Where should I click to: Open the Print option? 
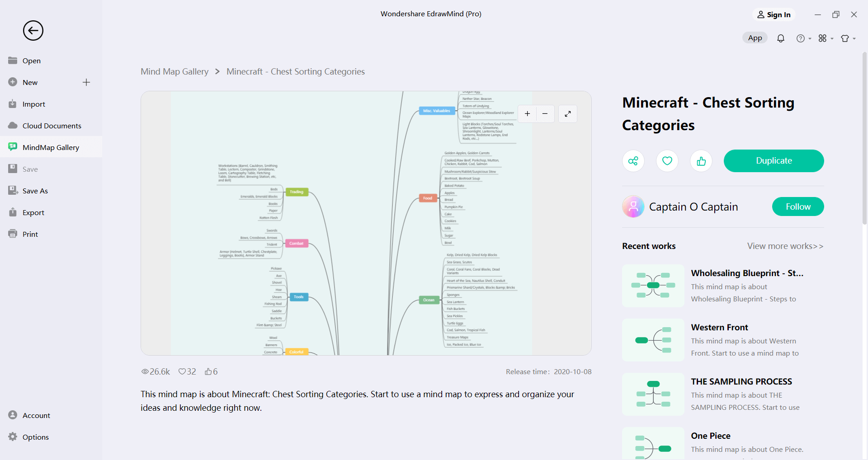point(51,234)
